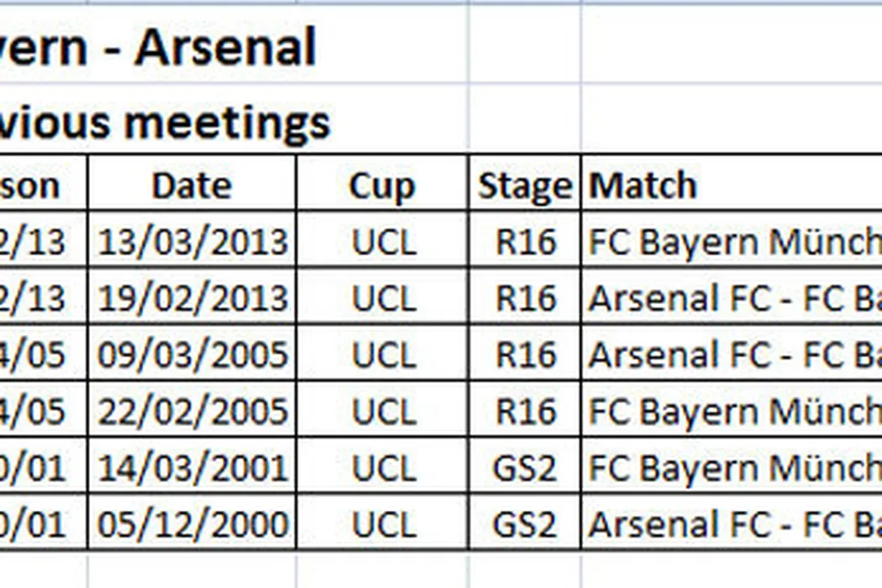882x588 pixels.
Task: Select the cell with date 13/03/2013
Action: pyautogui.click(x=192, y=242)
